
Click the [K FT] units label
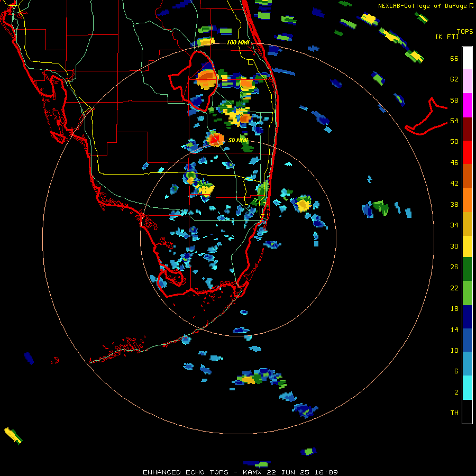[x=447, y=36]
